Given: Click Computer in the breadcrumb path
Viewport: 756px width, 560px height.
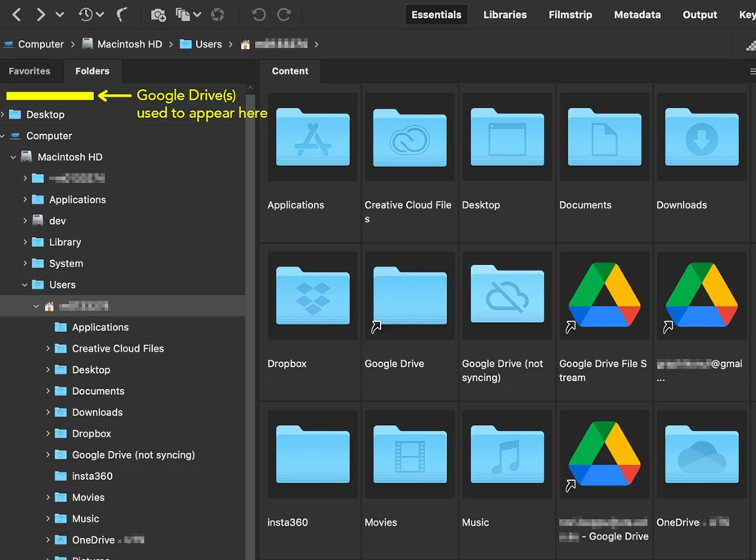Looking at the screenshot, I should pos(41,44).
